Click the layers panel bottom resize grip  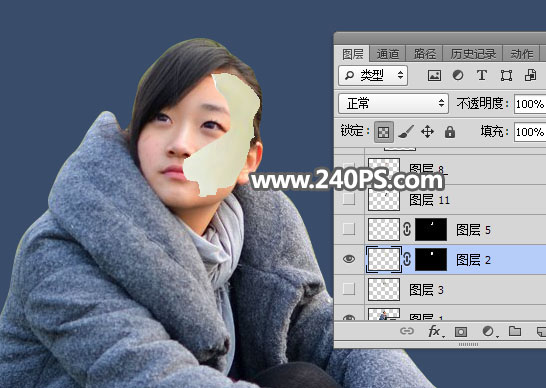[x=468, y=344]
